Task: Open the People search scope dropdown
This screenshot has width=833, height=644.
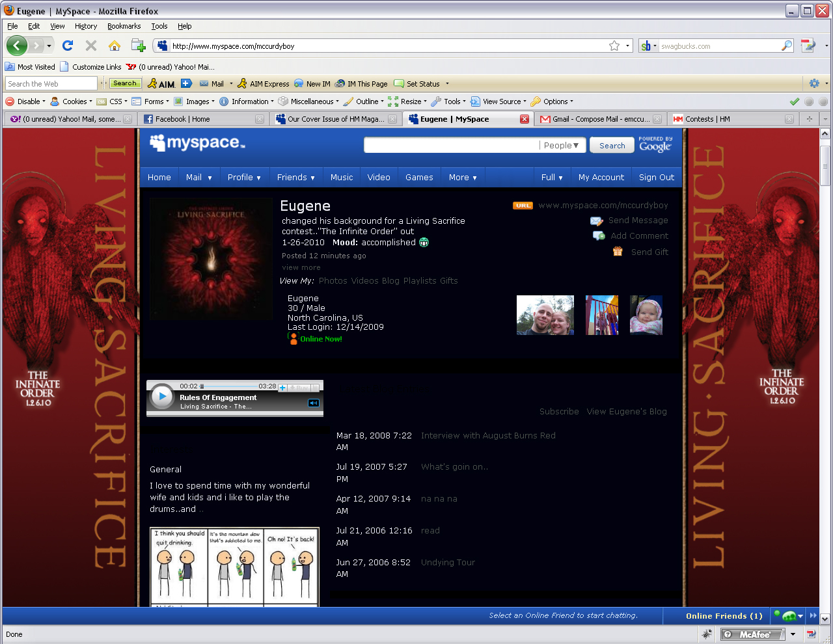Action: point(562,146)
